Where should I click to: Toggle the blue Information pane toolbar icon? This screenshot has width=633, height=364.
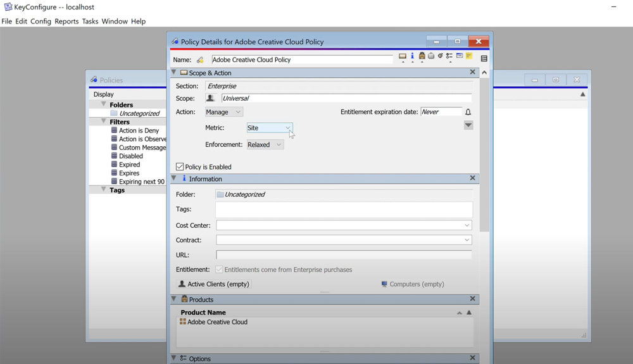pos(412,56)
